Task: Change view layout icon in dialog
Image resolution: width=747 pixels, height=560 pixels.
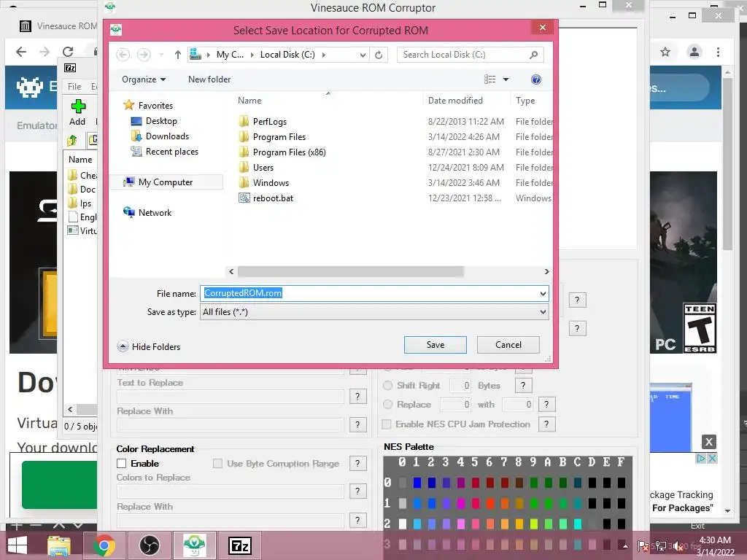Action: 489,79
